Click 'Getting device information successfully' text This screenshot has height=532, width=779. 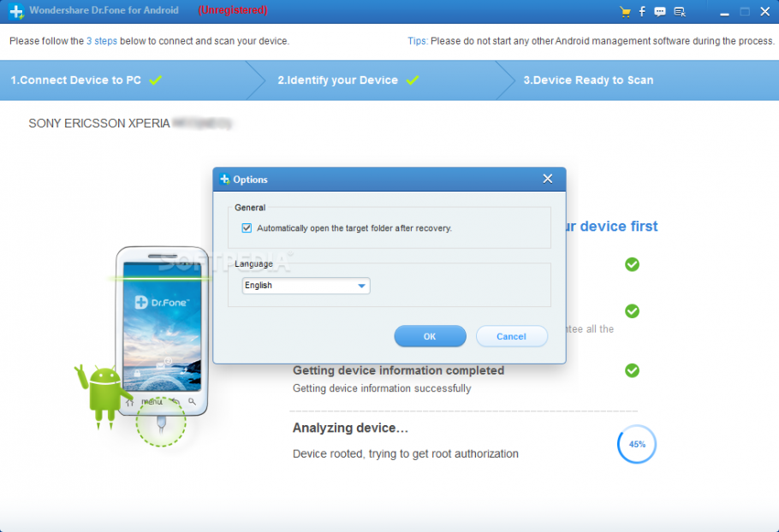382,388
